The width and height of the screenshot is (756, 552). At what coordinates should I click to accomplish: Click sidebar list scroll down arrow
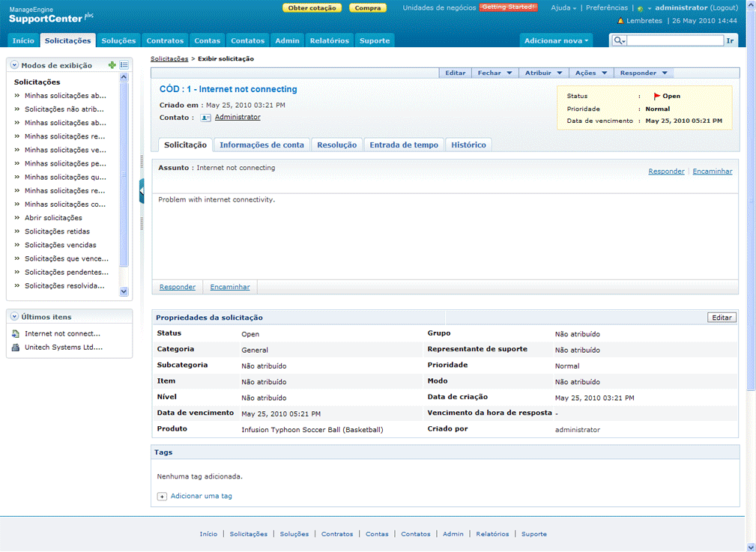[124, 291]
